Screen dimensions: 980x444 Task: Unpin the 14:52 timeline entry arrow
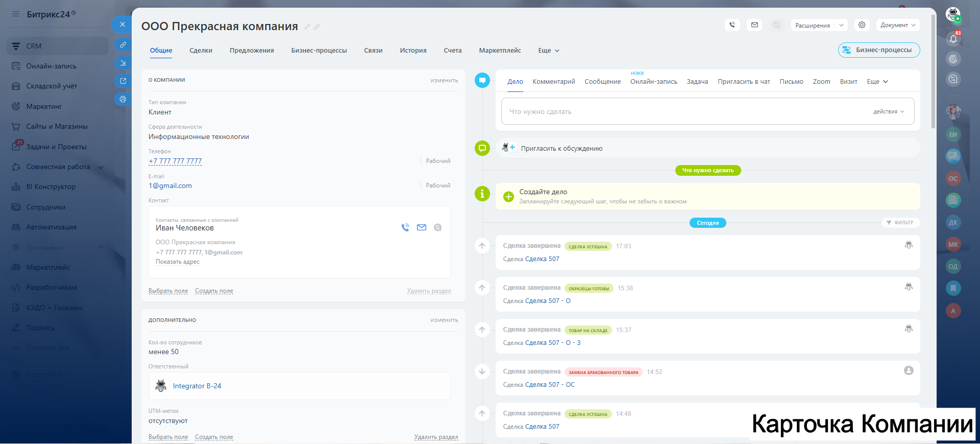pyautogui.click(x=482, y=372)
